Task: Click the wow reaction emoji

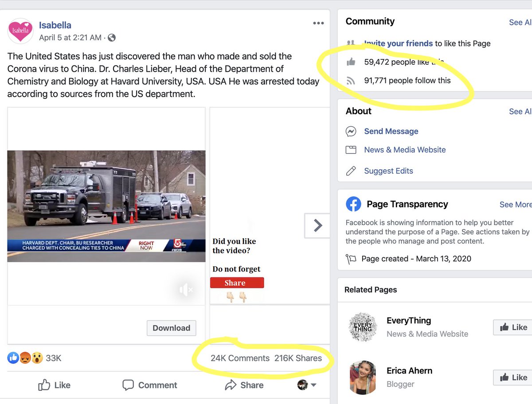Action: tap(37, 358)
